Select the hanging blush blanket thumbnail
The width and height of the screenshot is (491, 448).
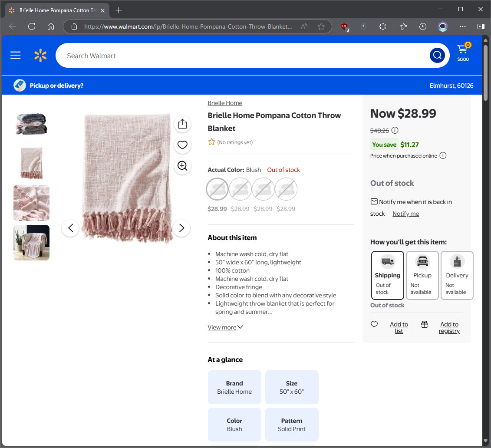(x=31, y=163)
